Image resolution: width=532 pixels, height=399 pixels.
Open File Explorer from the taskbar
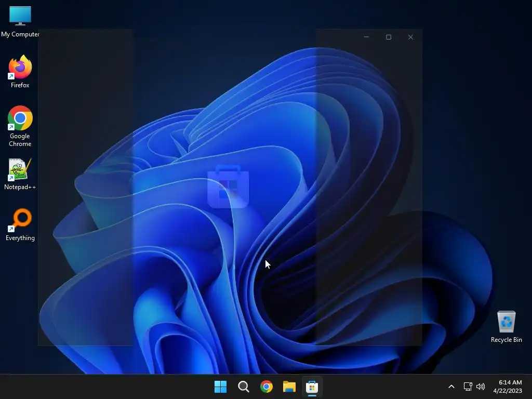[289, 387]
